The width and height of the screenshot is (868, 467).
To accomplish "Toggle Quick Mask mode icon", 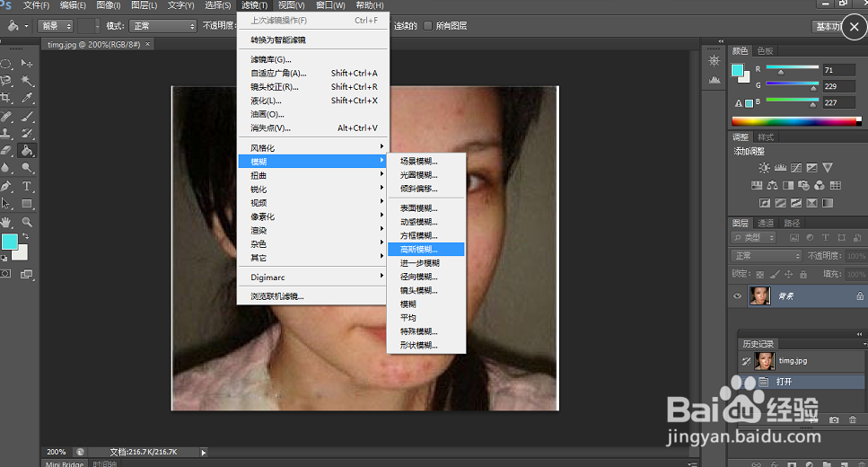I will point(5,274).
